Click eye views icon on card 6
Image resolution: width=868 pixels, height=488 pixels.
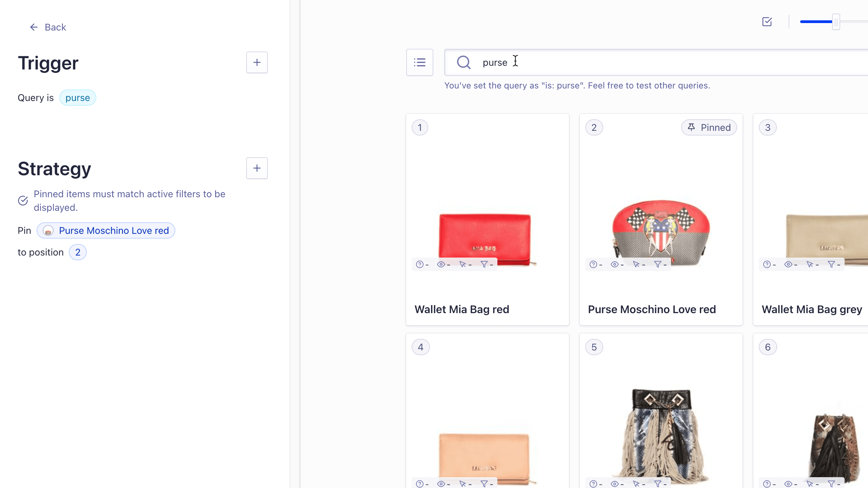pyautogui.click(x=788, y=484)
